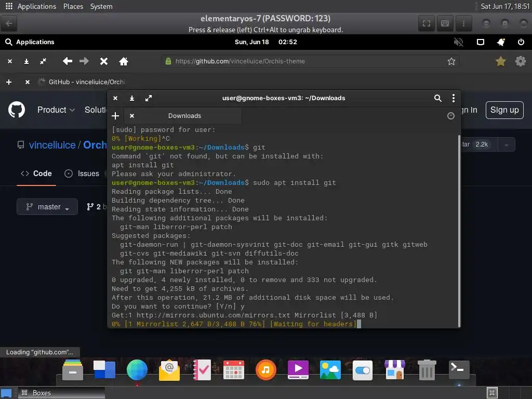Open the Code tab
The width and height of the screenshot is (532, 399).
(x=36, y=174)
